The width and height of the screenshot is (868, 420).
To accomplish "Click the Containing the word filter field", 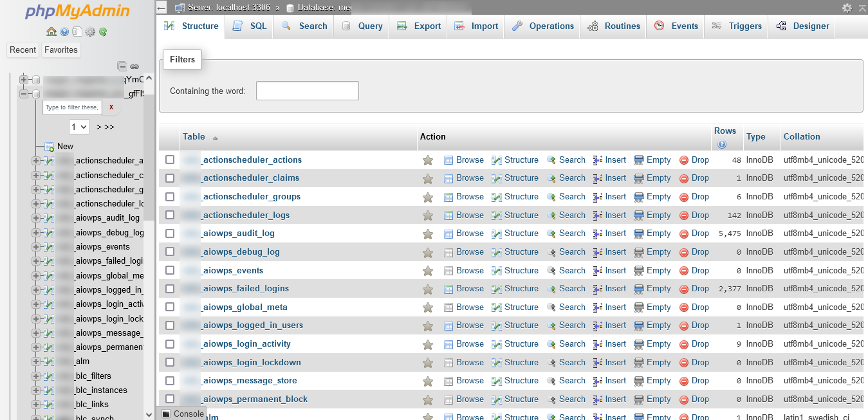I will 308,91.
